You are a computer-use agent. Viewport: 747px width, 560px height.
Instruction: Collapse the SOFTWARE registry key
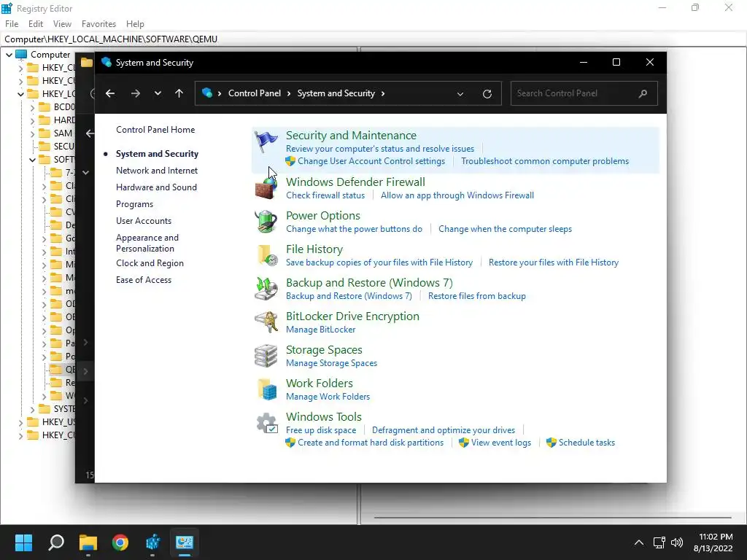[32, 160]
